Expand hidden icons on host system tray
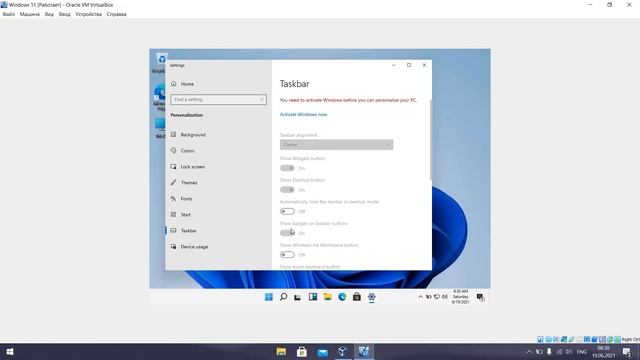Screen dimensions: 640x360 (529, 351)
